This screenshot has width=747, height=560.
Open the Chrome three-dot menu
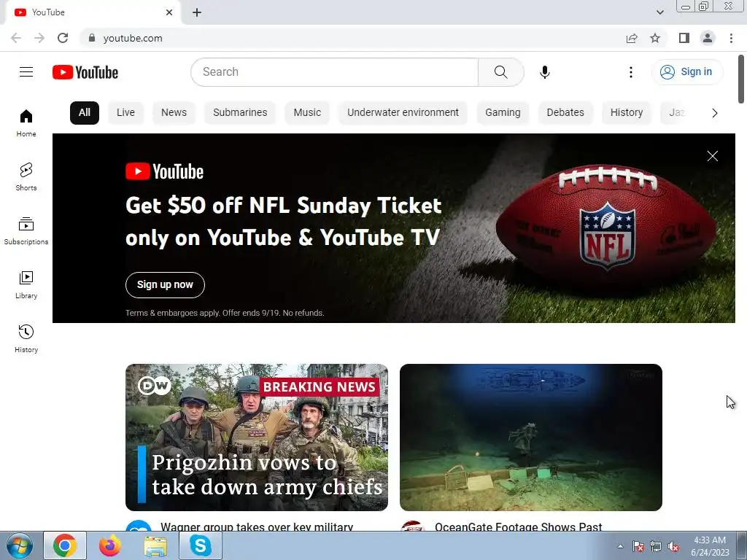tap(731, 38)
